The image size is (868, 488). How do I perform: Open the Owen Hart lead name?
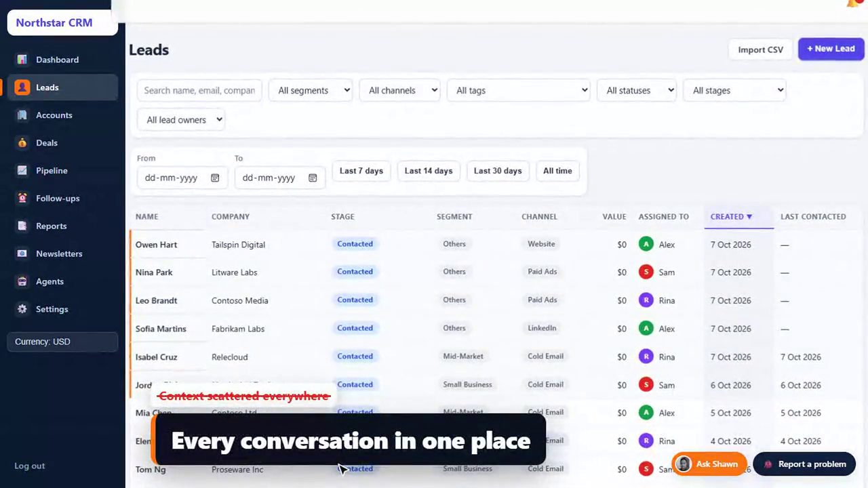coord(156,245)
